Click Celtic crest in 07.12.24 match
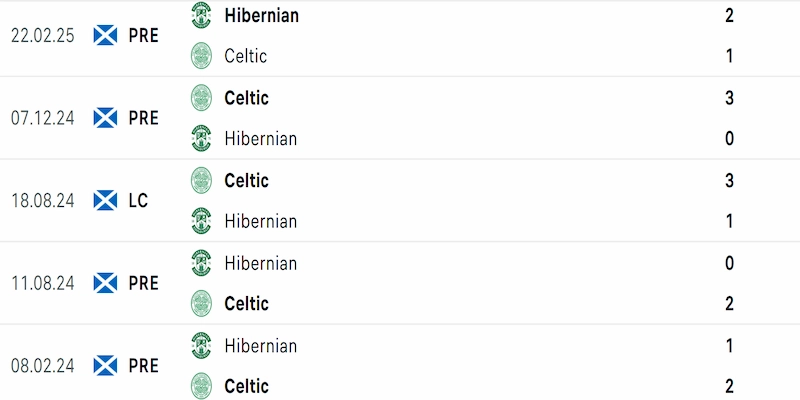This screenshot has height=400, width=800. point(201,97)
